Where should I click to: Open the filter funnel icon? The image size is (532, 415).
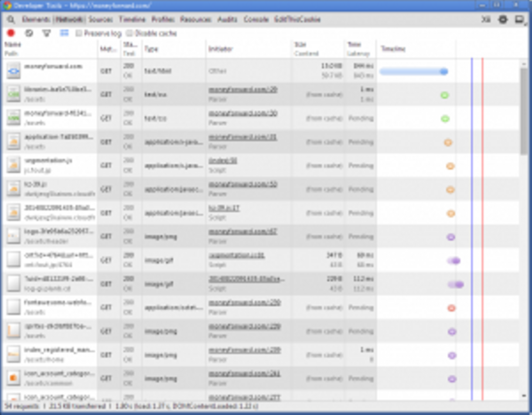coord(47,33)
